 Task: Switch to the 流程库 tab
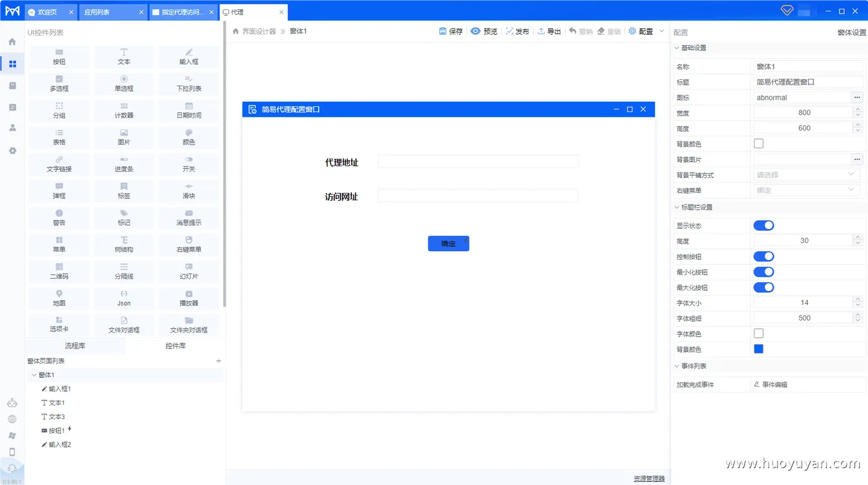(x=74, y=345)
